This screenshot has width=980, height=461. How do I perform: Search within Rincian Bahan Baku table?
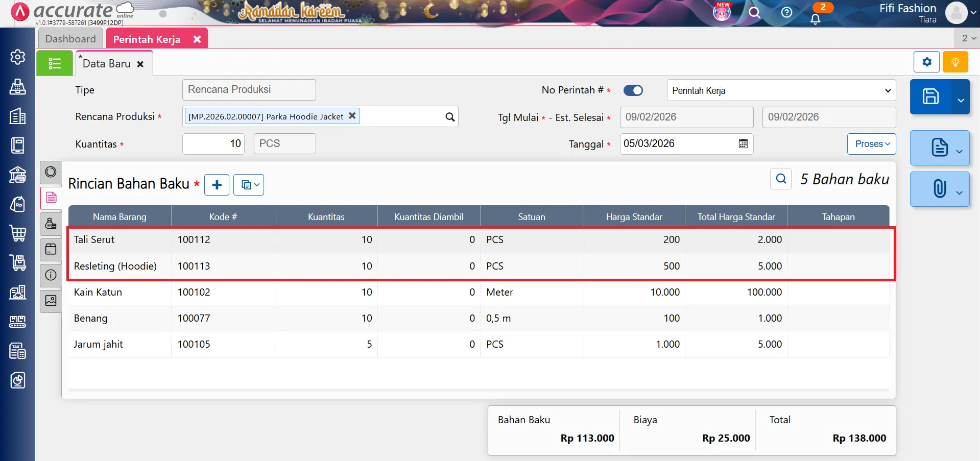[781, 179]
